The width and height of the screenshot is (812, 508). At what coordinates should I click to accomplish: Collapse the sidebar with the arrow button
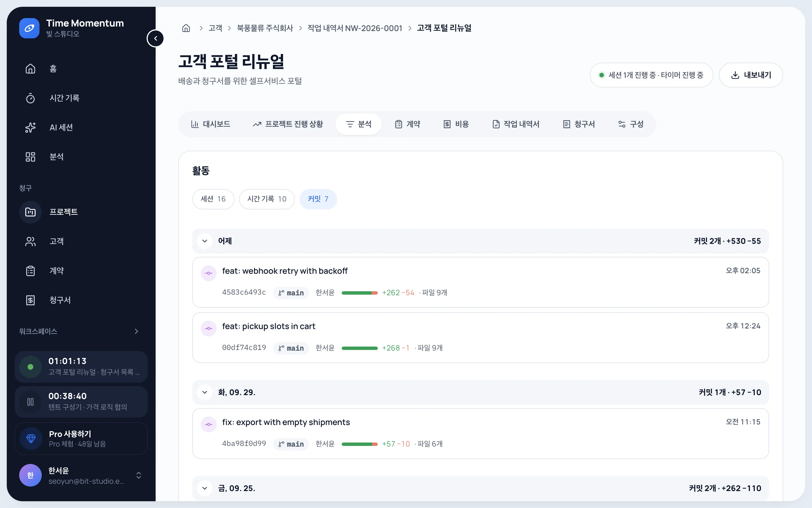click(x=155, y=38)
